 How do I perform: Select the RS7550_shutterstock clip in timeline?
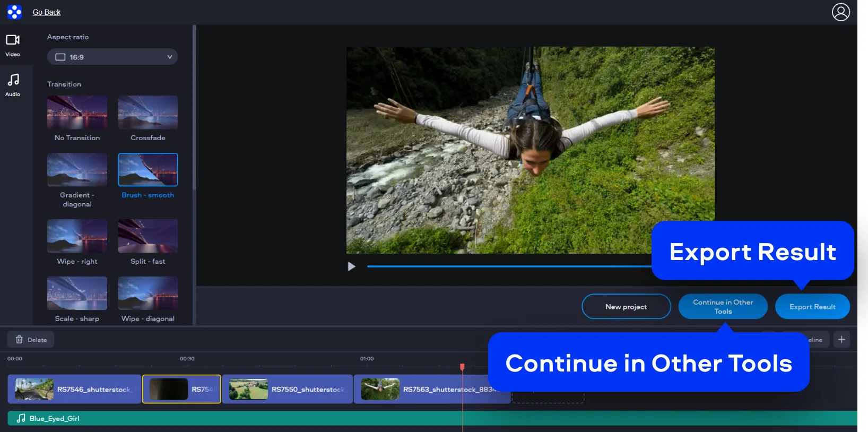(x=288, y=390)
